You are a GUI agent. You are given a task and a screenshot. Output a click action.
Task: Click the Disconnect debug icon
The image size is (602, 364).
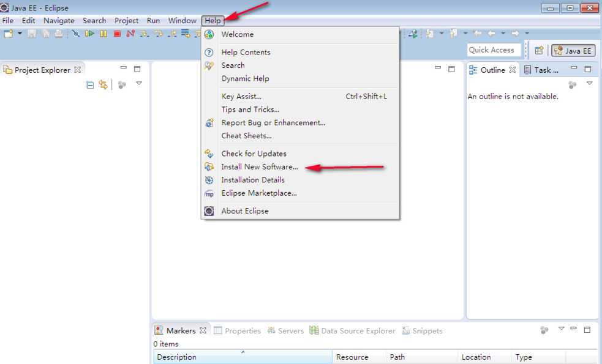coord(130,34)
